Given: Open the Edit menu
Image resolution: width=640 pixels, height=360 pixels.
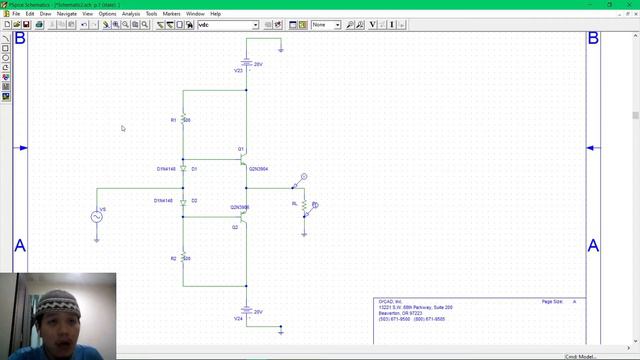Looking at the screenshot, I should [x=30, y=14].
